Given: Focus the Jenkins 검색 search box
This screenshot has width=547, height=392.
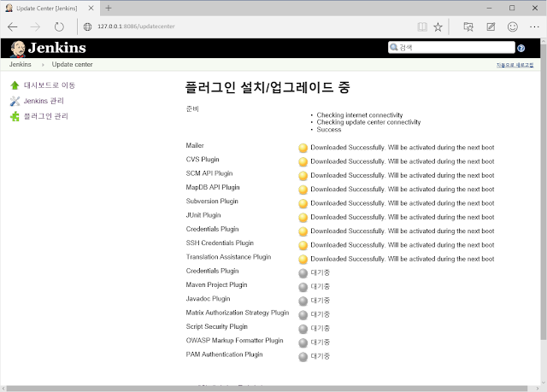Looking at the screenshot, I should (451, 47).
